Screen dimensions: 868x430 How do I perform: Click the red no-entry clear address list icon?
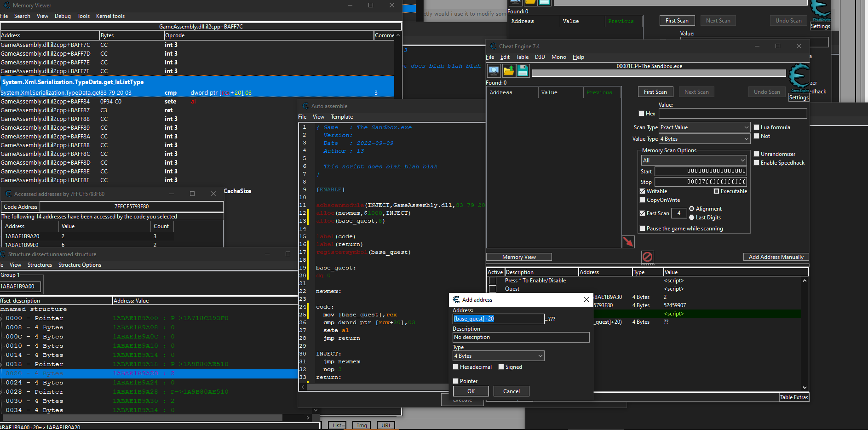pos(647,257)
